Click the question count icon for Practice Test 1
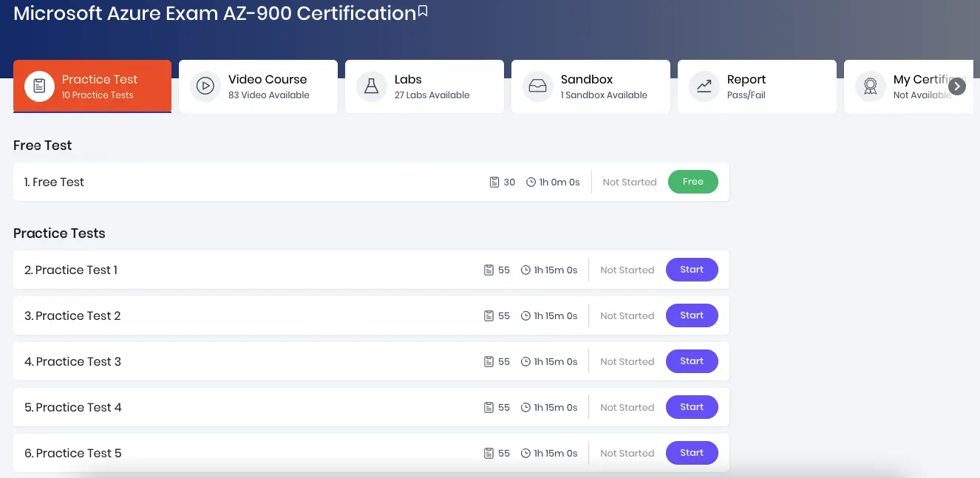 [x=489, y=270]
